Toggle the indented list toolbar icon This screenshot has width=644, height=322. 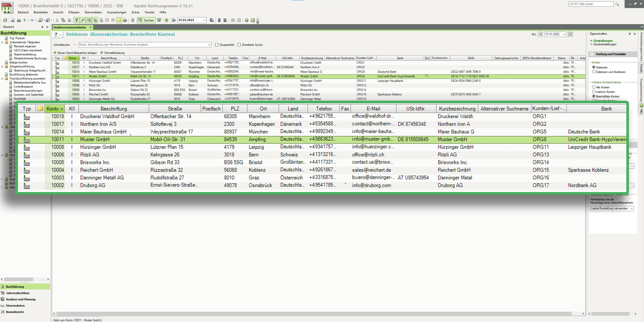[x=89, y=20]
